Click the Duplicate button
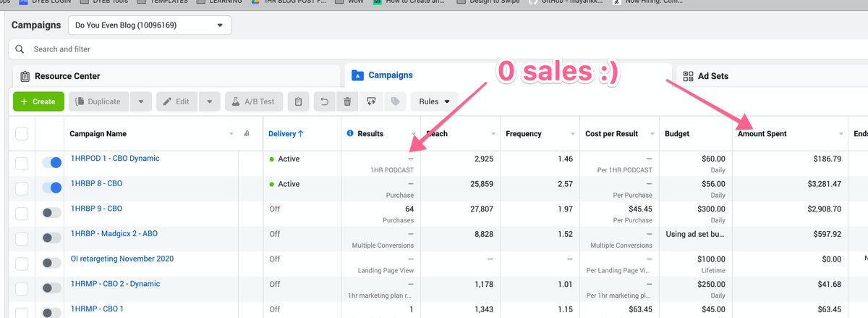 (x=100, y=101)
